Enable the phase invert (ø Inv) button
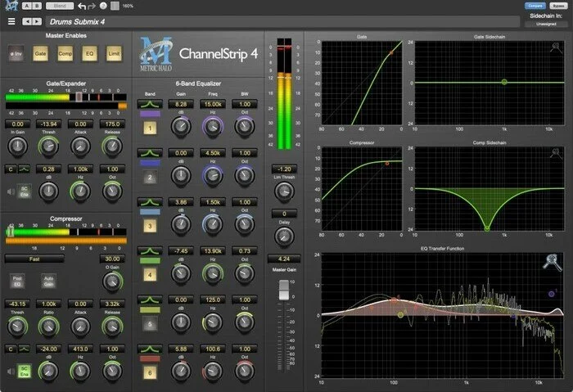This screenshot has width=573, height=392. [16, 54]
